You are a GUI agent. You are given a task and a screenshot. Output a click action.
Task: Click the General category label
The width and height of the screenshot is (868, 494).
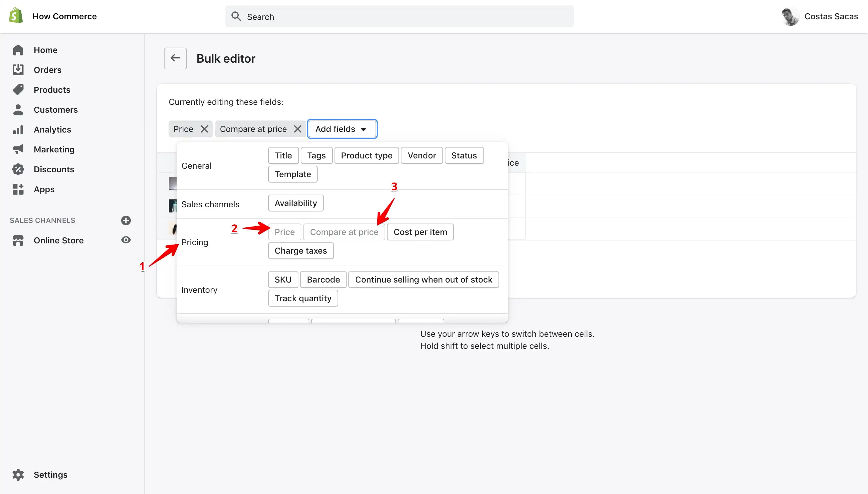[196, 166]
